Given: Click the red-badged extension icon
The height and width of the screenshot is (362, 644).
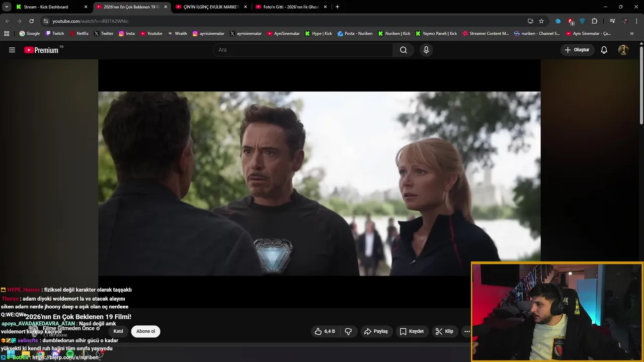Looking at the screenshot, I should pyautogui.click(x=571, y=21).
